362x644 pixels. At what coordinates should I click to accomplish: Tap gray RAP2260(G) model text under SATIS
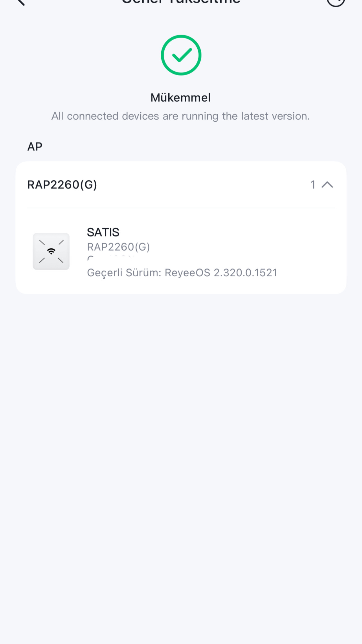point(118,247)
